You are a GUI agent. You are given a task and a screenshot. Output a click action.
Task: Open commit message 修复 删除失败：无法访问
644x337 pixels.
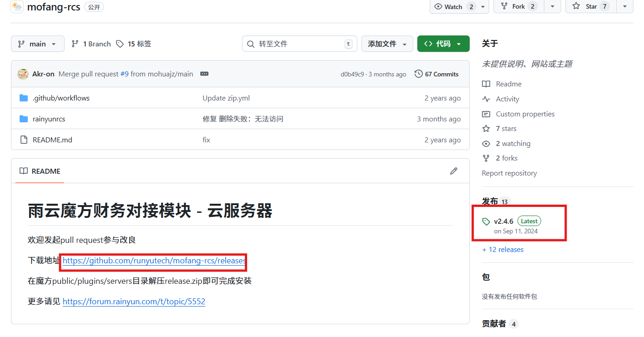point(243,119)
